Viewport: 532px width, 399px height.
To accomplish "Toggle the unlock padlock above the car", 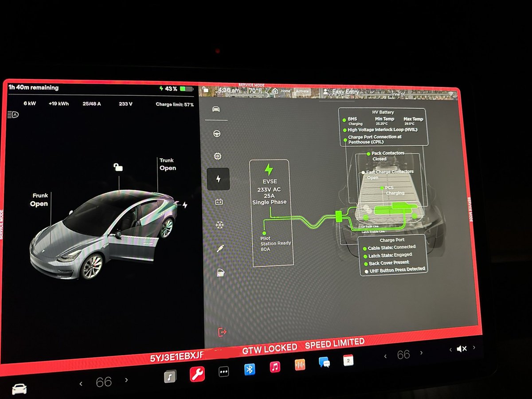I will tap(118, 167).
